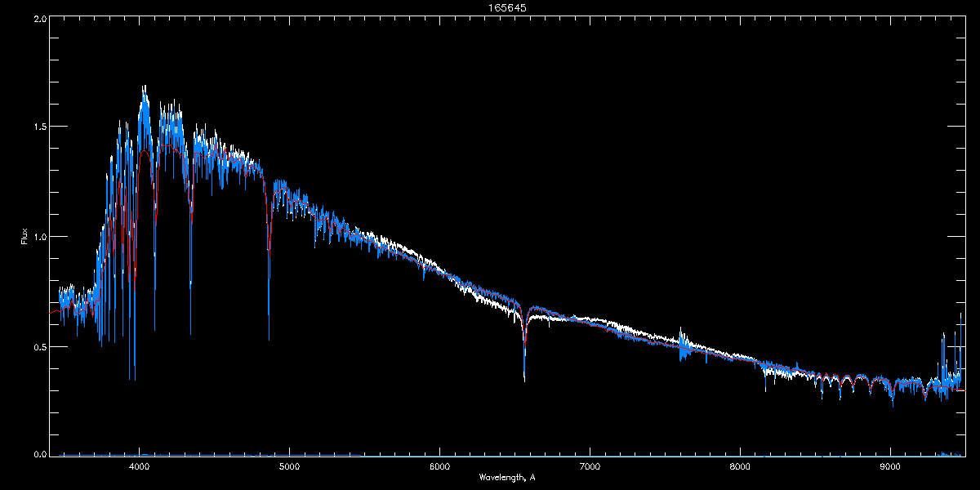Click the Flux axis label

tap(24, 237)
